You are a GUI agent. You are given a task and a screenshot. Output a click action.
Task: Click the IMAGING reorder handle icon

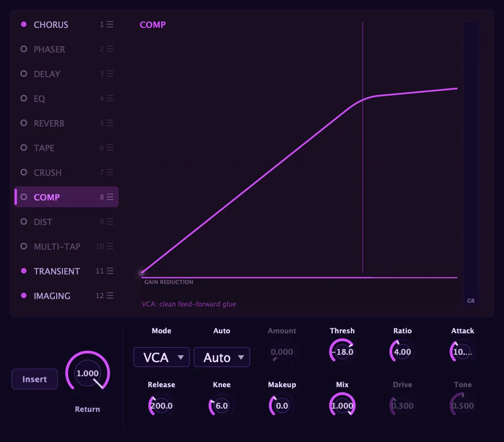click(x=110, y=295)
